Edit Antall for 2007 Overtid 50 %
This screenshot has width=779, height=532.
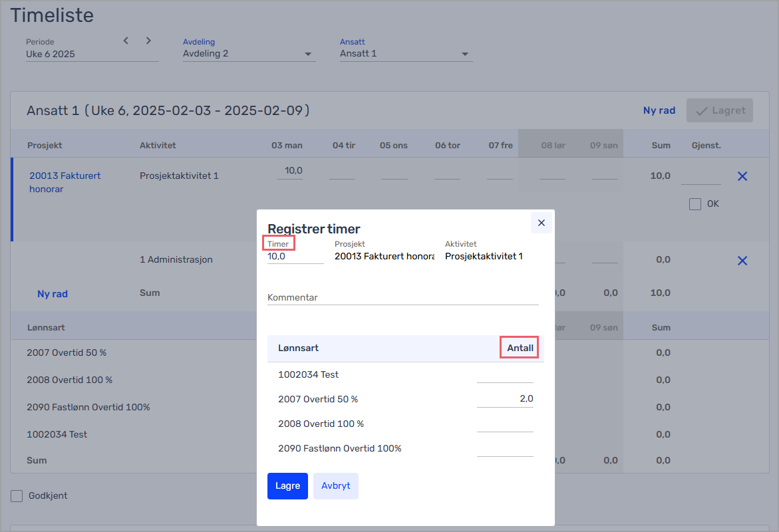point(505,399)
